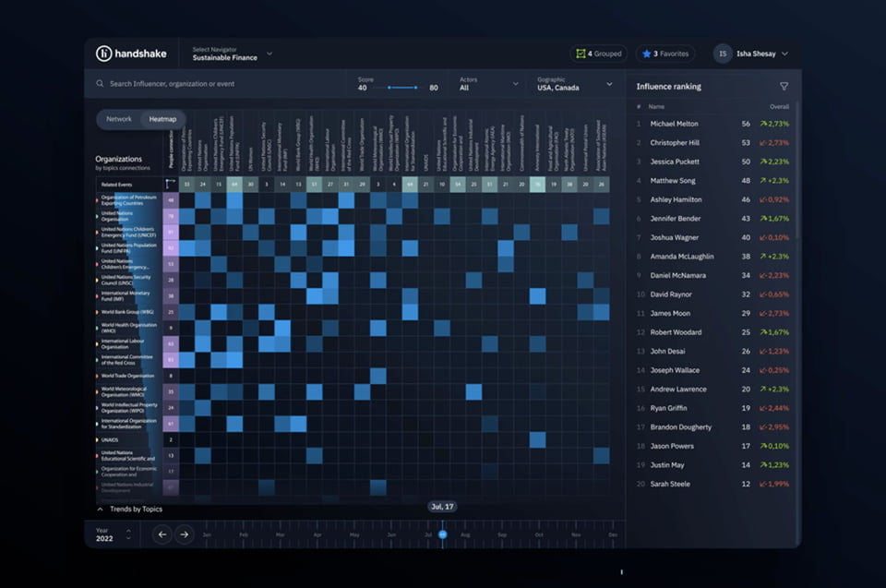
Task: Click the search magnifier icon
Action: point(100,84)
